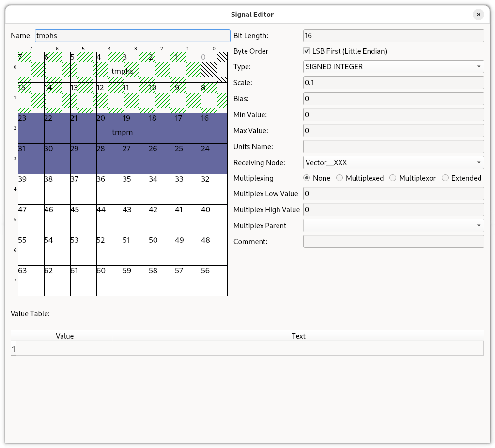The height and width of the screenshot is (448, 495).
Task: Select the None multiplexing option
Action: (307, 178)
